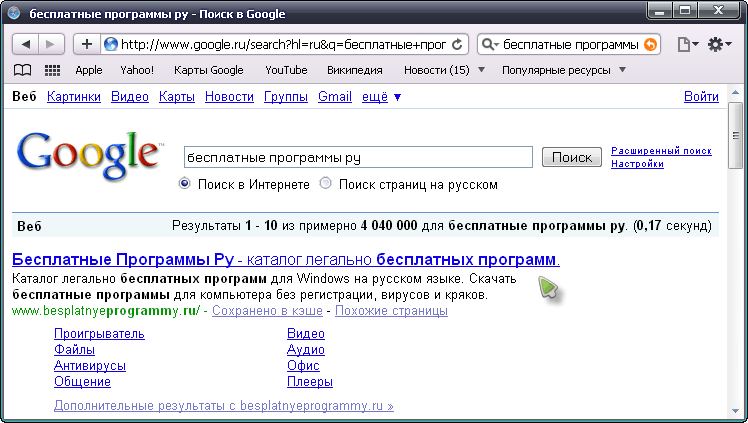The image size is (748, 423).
Task: Click the results count text 4 040 000
Action: pyautogui.click(x=389, y=226)
